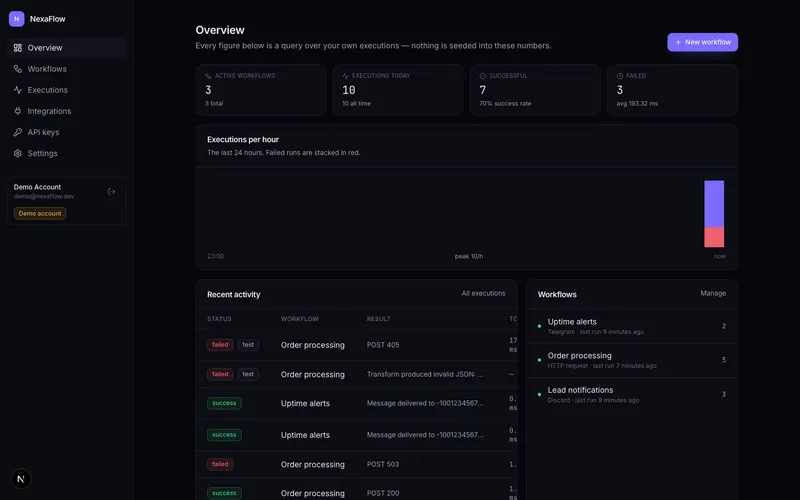Viewport: 800px width, 500px height.
Task: Open the Workflows menu item
Action: click(67, 69)
